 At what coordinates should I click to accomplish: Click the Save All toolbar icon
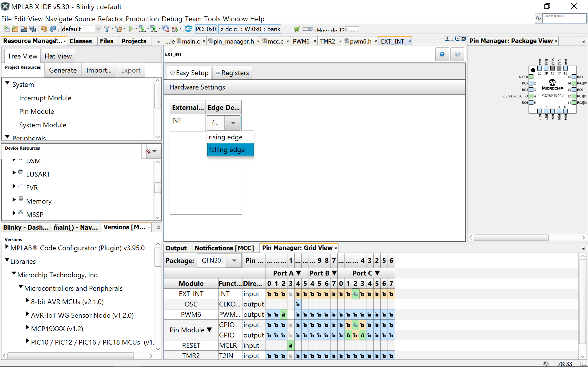click(32, 29)
